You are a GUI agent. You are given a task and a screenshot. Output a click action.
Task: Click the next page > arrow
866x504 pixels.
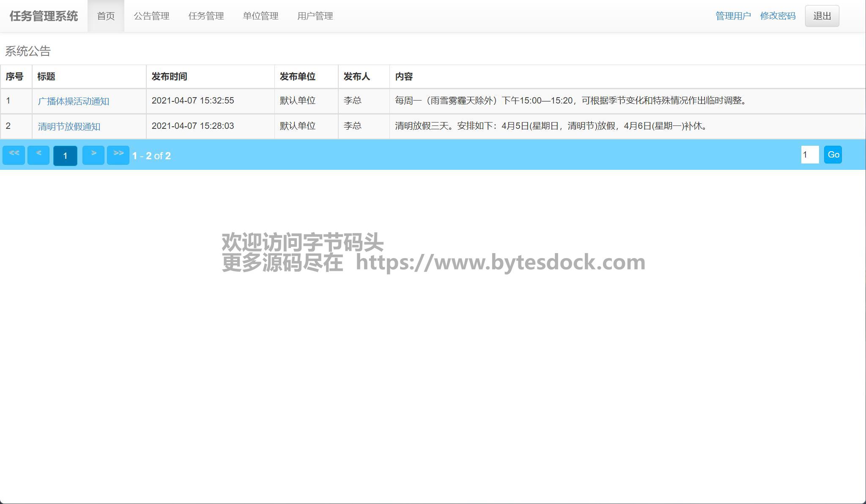pos(93,155)
